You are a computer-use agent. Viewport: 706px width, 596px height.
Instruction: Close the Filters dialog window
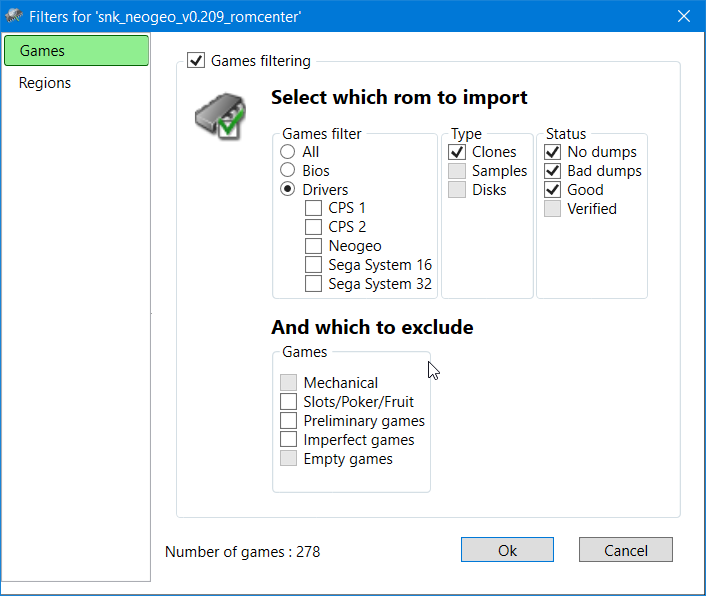[684, 16]
